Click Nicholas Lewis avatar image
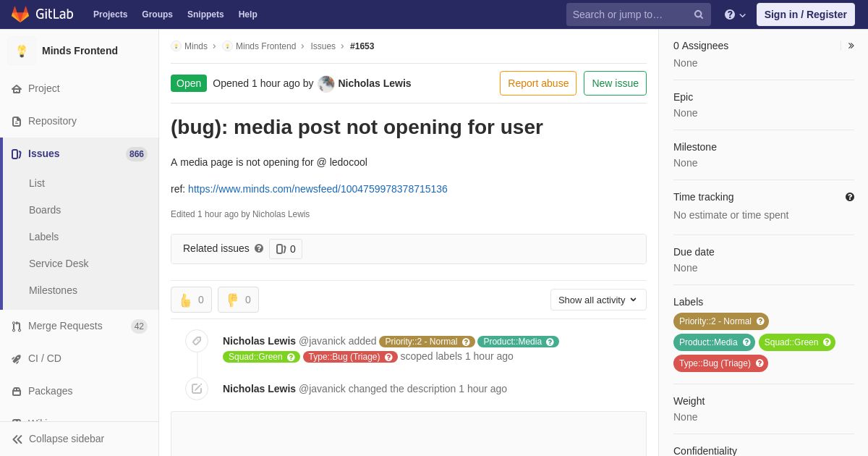868x456 pixels. pos(326,83)
